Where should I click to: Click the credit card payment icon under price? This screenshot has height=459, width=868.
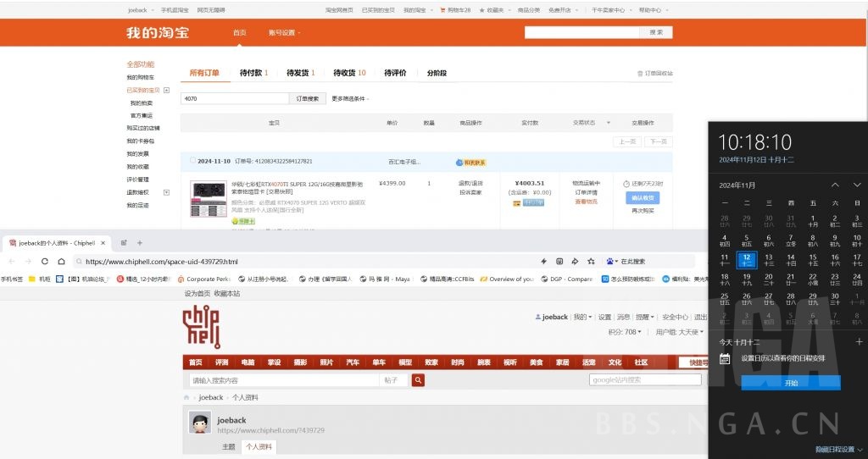coord(516,203)
